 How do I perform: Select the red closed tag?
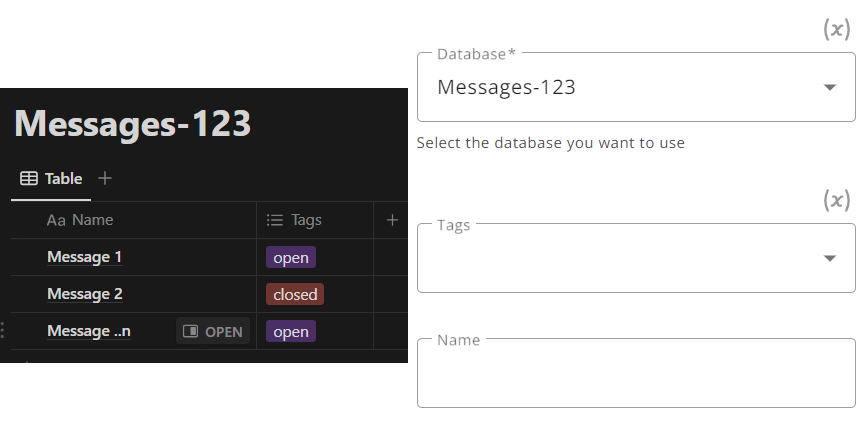pos(295,294)
